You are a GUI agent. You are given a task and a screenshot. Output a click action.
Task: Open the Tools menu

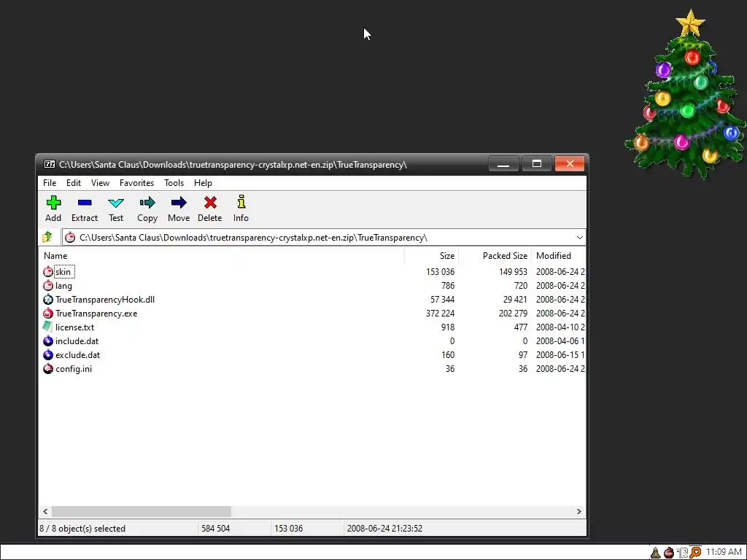point(174,183)
